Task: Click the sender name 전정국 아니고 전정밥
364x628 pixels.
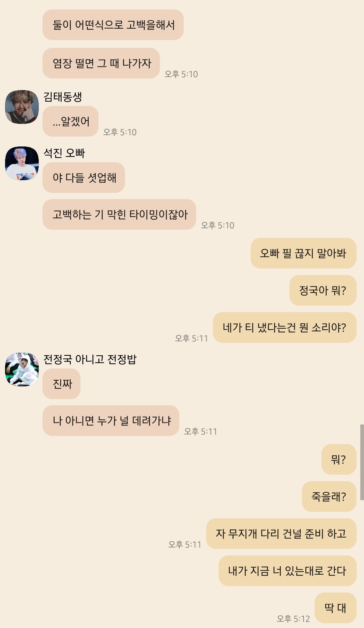Action: click(x=90, y=359)
